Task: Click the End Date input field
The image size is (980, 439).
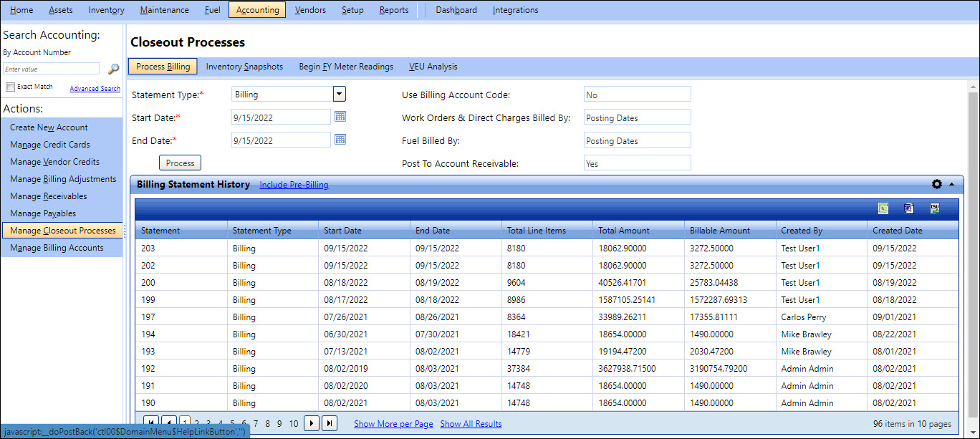Action: [x=282, y=140]
